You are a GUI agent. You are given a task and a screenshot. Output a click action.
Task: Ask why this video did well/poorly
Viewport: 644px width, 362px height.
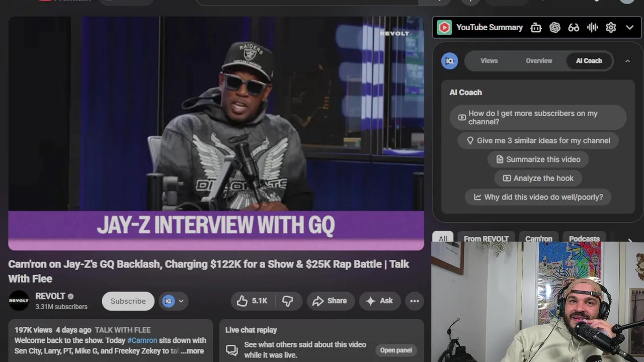click(x=538, y=197)
